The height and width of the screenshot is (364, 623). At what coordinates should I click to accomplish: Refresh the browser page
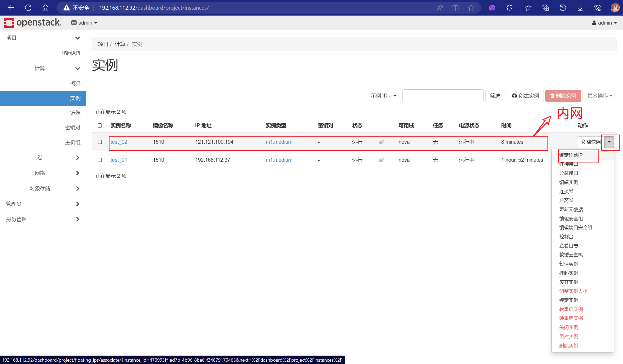pos(28,8)
